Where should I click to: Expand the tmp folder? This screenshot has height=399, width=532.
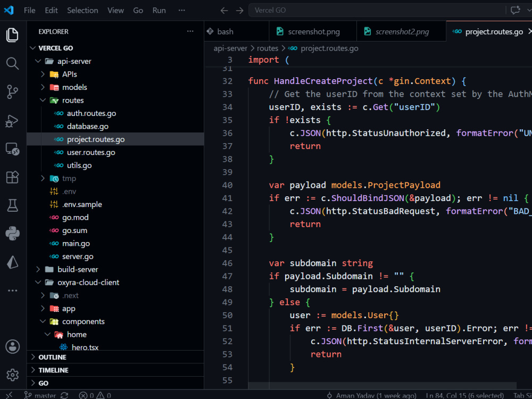(115, 178)
